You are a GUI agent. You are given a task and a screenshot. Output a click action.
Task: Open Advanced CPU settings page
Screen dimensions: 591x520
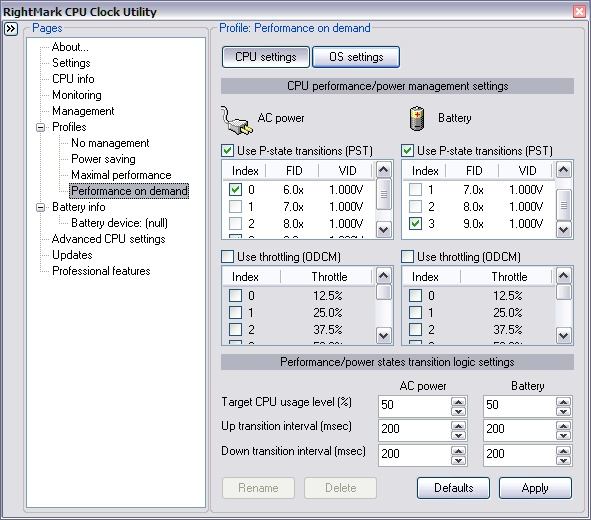(x=109, y=239)
